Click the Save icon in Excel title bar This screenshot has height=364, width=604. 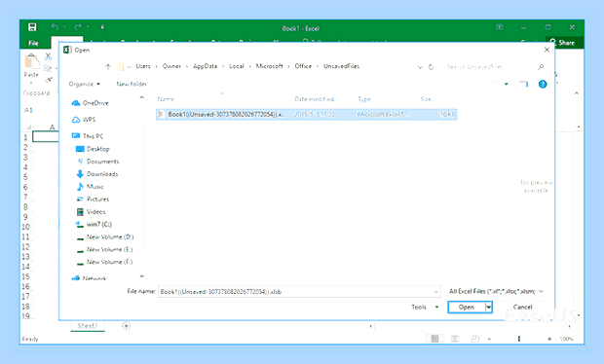point(32,27)
